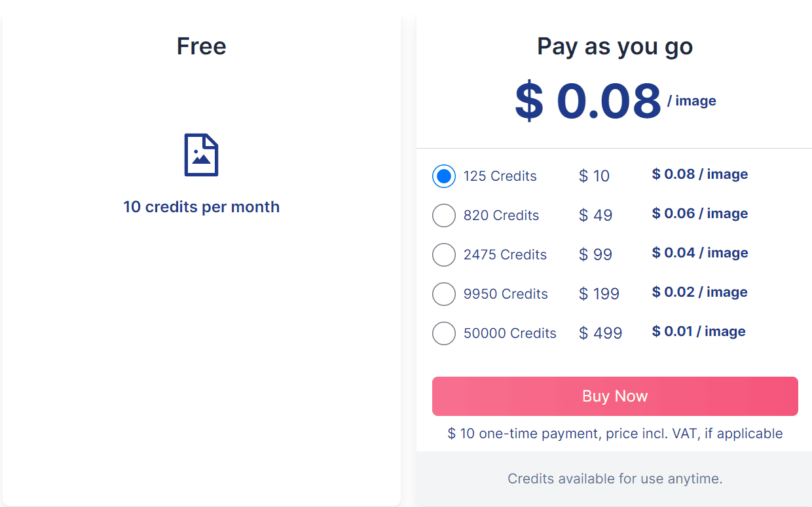Viewport: 812px width, 507px height.
Task: Click the image document icon on the Free plan
Action: point(201,155)
